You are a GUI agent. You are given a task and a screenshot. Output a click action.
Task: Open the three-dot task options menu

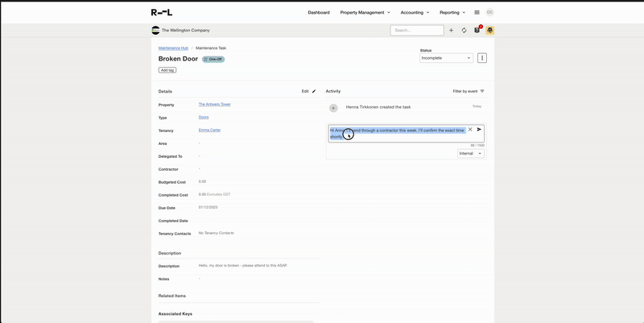(482, 58)
